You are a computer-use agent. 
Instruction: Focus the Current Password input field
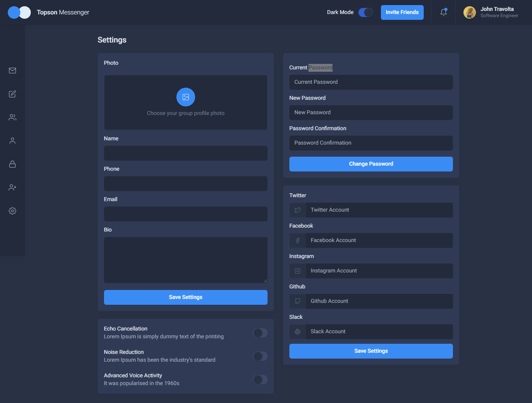tap(371, 82)
